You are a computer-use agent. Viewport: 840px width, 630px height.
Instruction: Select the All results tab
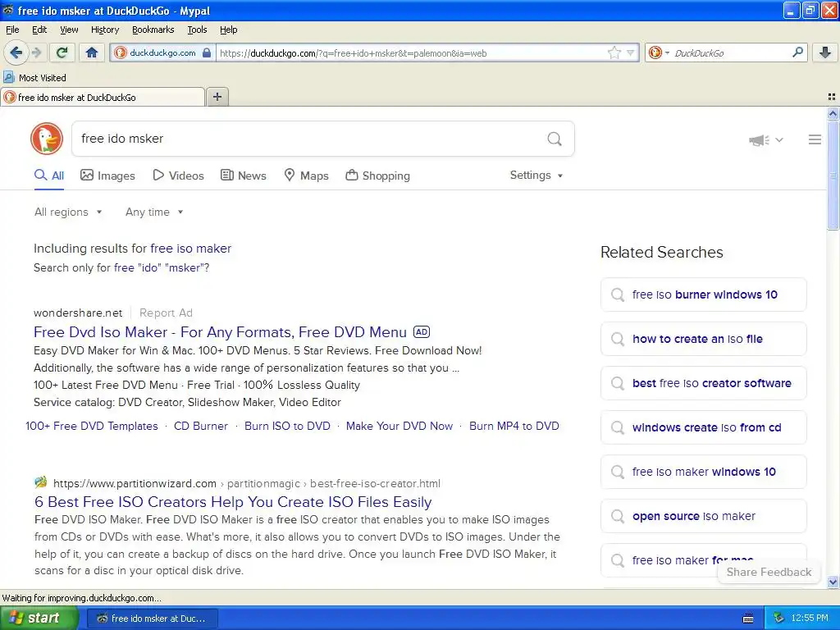pyautogui.click(x=49, y=176)
